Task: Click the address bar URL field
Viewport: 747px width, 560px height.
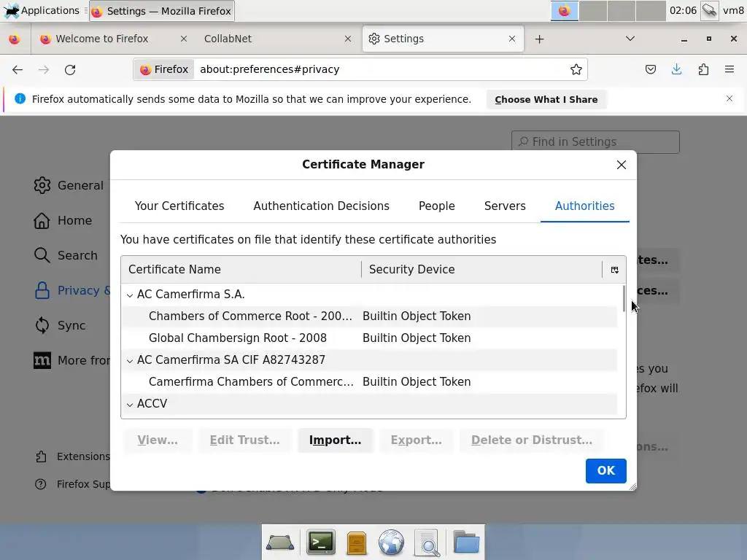Action: click(381, 69)
